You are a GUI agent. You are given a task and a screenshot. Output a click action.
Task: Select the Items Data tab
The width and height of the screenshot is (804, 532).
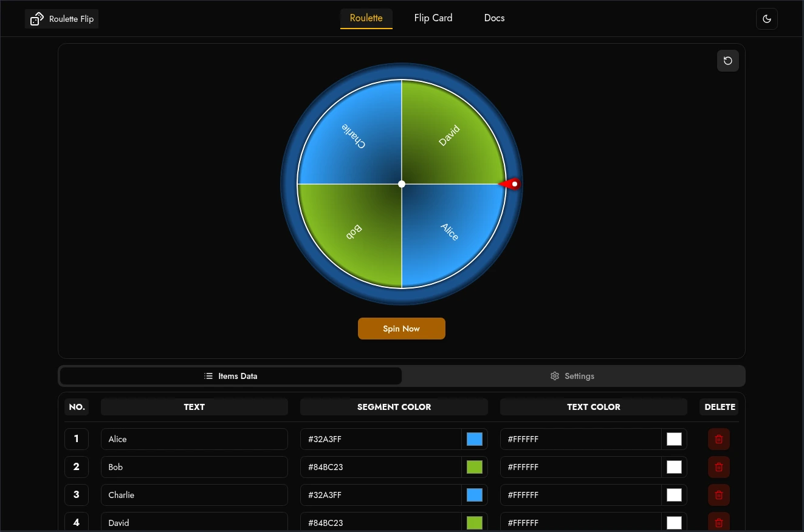231,376
